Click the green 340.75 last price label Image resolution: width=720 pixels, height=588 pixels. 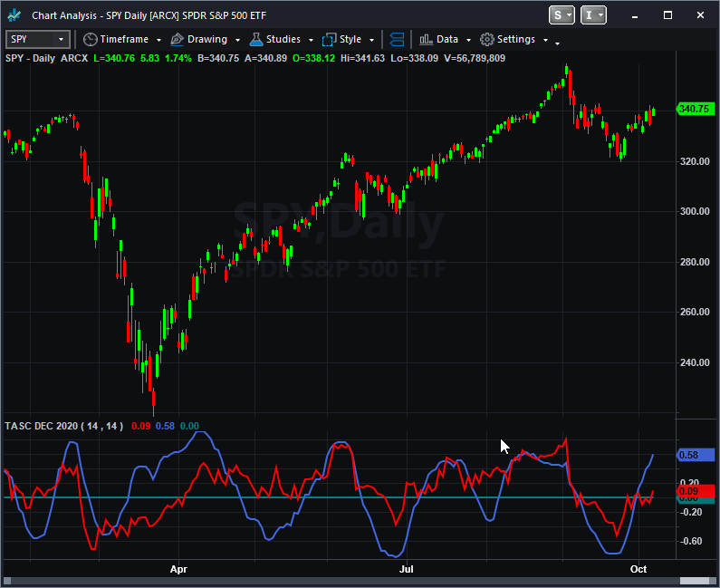pyautogui.click(x=696, y=109)
